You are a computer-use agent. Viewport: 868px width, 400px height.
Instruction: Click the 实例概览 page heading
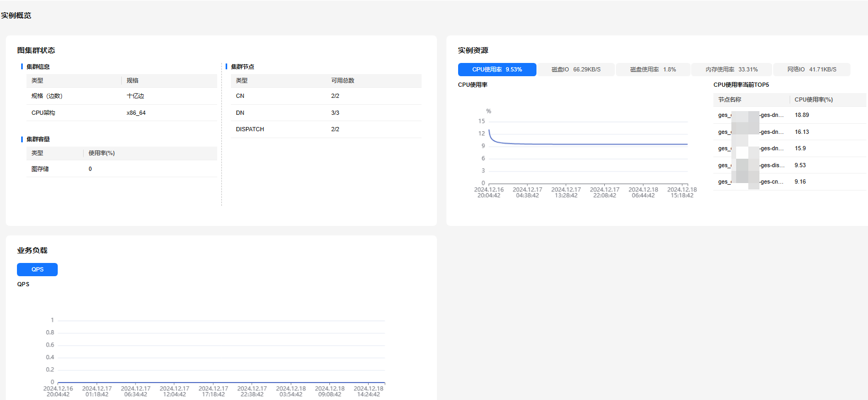16,15
